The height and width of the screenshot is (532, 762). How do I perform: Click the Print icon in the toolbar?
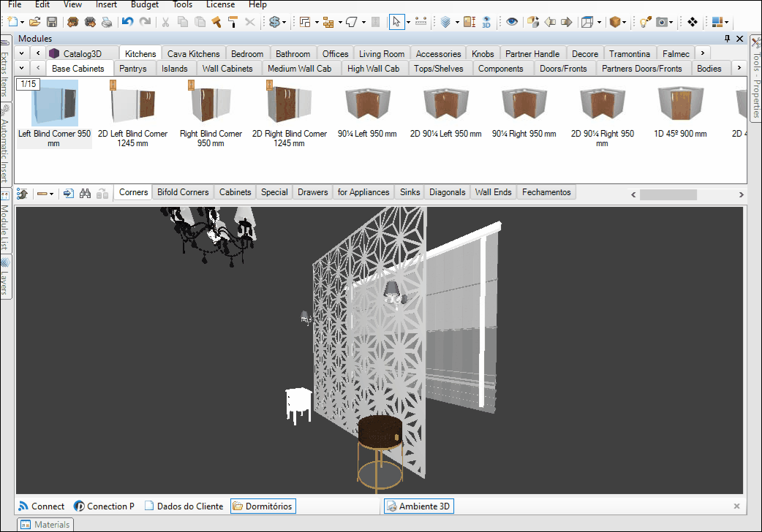point(107,22)
